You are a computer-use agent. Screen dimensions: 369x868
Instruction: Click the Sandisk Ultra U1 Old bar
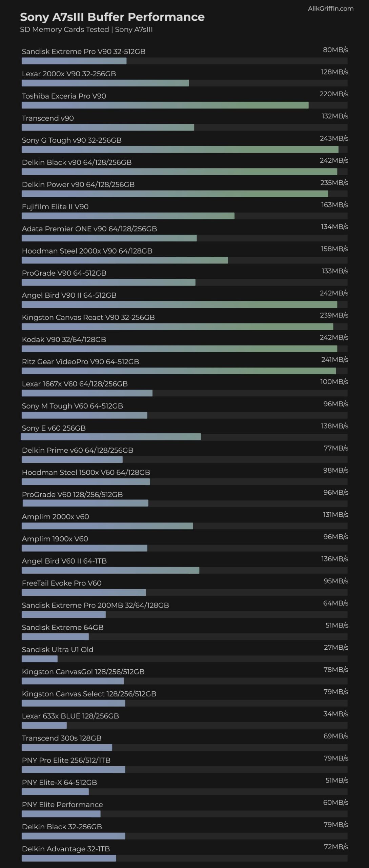pyautogui.click(x=40, y=659)
